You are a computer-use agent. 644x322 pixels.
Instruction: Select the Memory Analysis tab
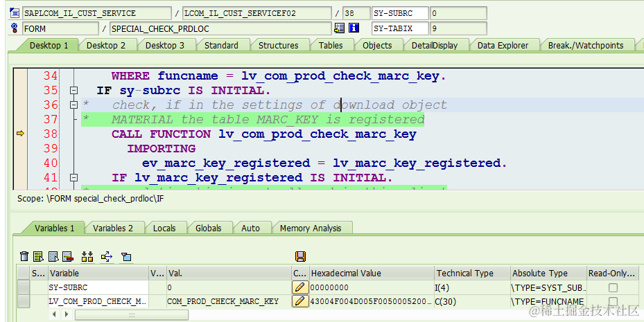(x=311, y=228)
